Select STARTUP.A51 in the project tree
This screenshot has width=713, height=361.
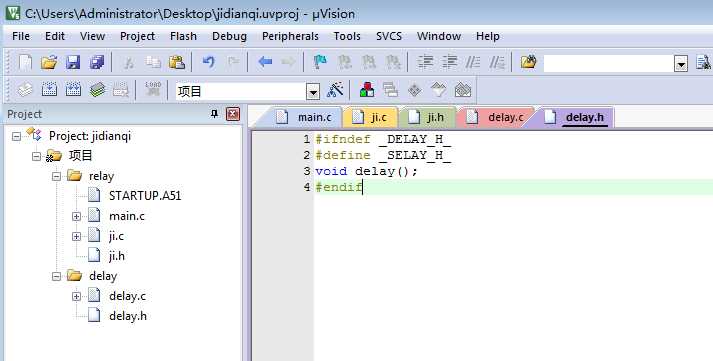pyautogui.click(x=145, y=196)
